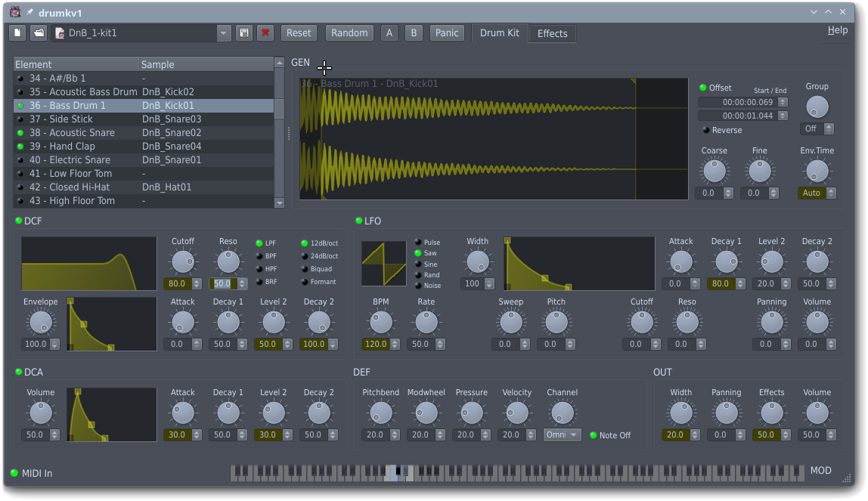Click the LFO waveform shape display
The height and width of the screenshot is (501, 868).
[383, 263]
